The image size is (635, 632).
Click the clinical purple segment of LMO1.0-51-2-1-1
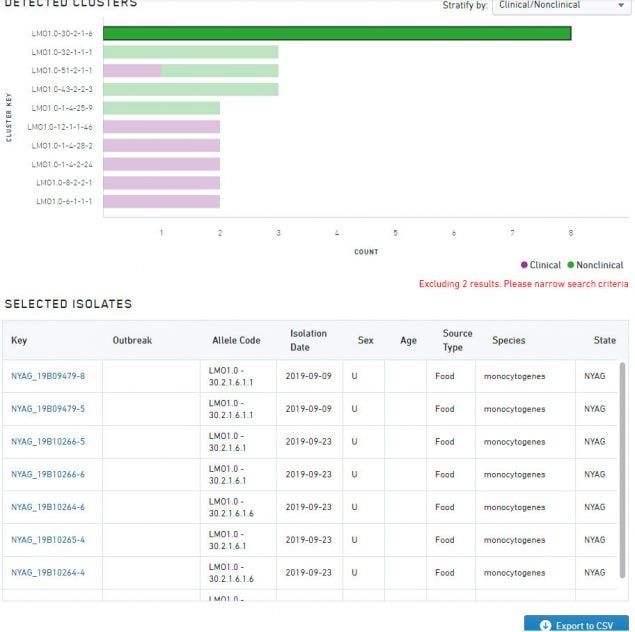point(132,70)
